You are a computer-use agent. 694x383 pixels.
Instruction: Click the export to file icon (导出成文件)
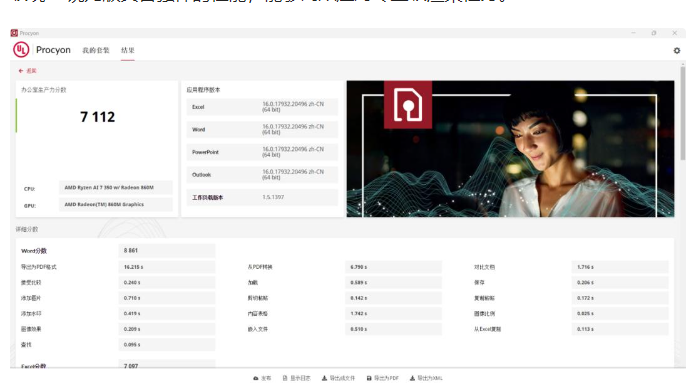point(324,378)
